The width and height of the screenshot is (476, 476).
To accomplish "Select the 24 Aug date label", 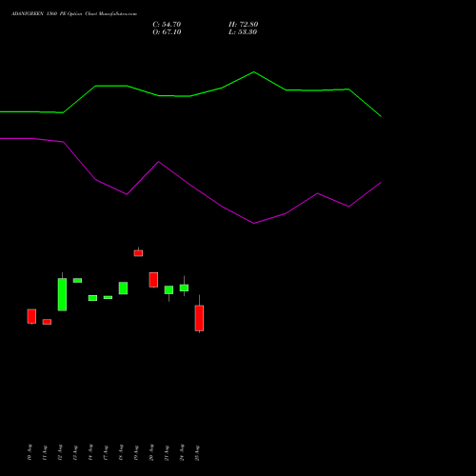I will pos(182,452).
